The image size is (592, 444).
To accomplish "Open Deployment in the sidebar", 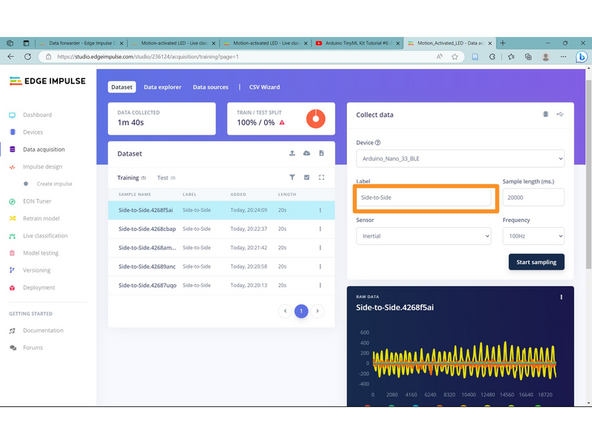I will pos(39,288).
